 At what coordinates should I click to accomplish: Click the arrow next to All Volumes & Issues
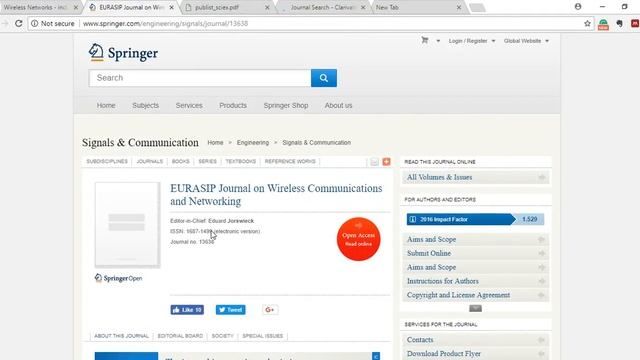542,178
